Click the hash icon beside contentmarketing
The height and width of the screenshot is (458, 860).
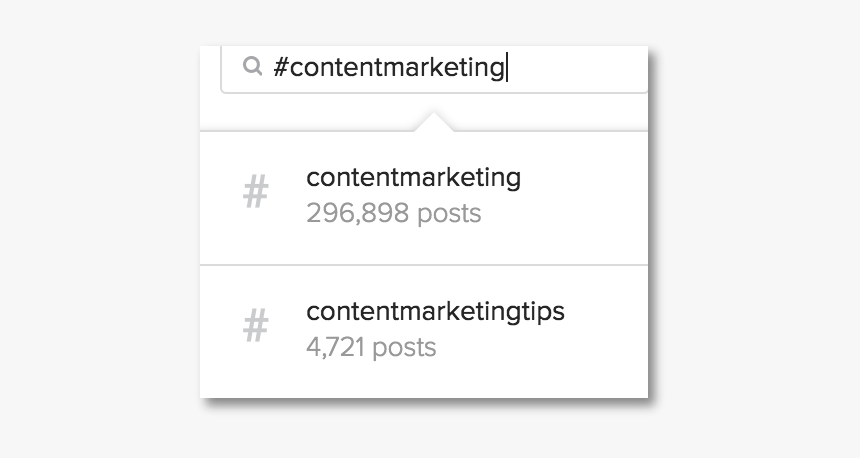click(256, 191)
